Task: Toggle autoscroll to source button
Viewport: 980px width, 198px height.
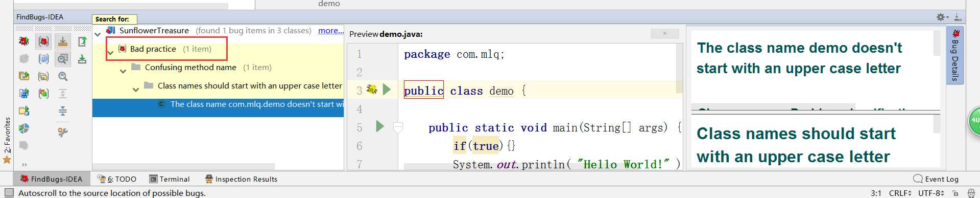Action: (x=63, y=41)
